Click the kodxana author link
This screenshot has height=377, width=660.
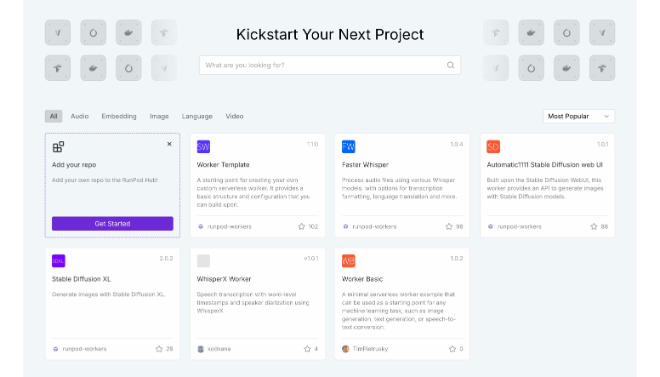click(219, 349)
